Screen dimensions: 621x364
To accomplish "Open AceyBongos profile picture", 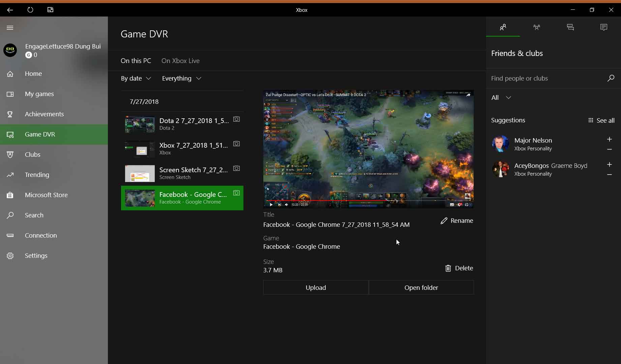I will coord(500,169).
